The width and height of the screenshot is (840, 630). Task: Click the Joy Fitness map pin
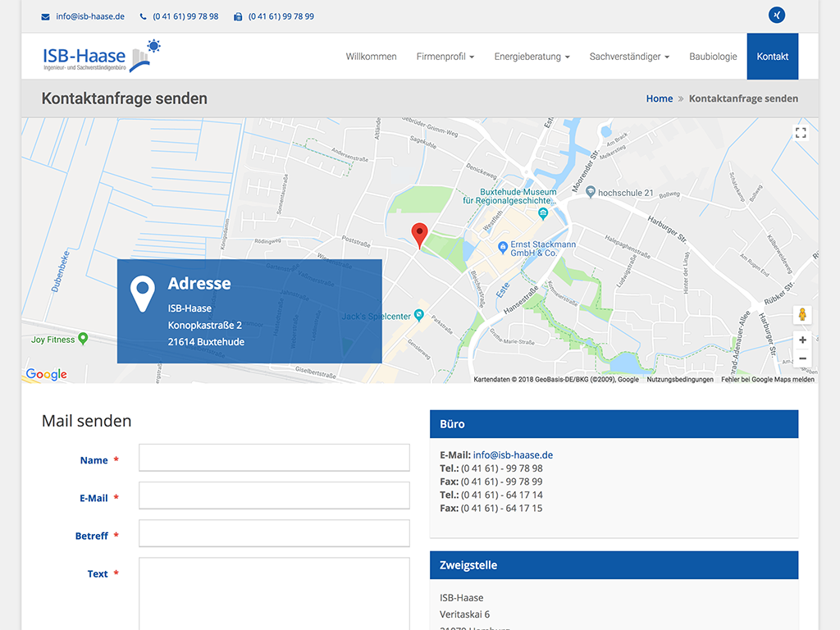(83, 339)
